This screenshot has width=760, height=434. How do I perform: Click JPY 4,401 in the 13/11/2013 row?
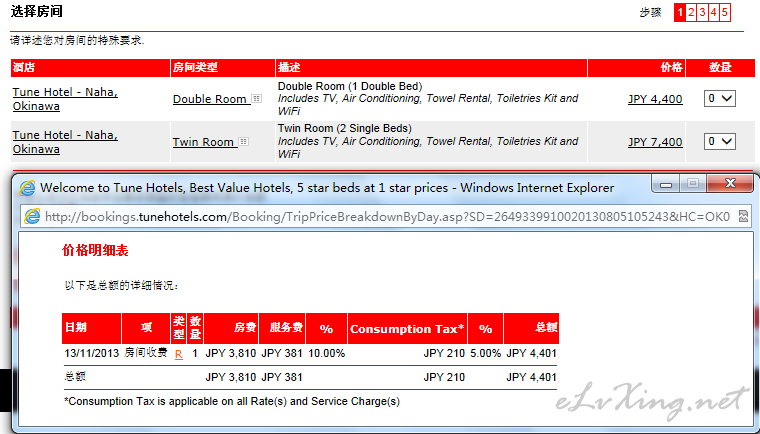coord(532,353)
